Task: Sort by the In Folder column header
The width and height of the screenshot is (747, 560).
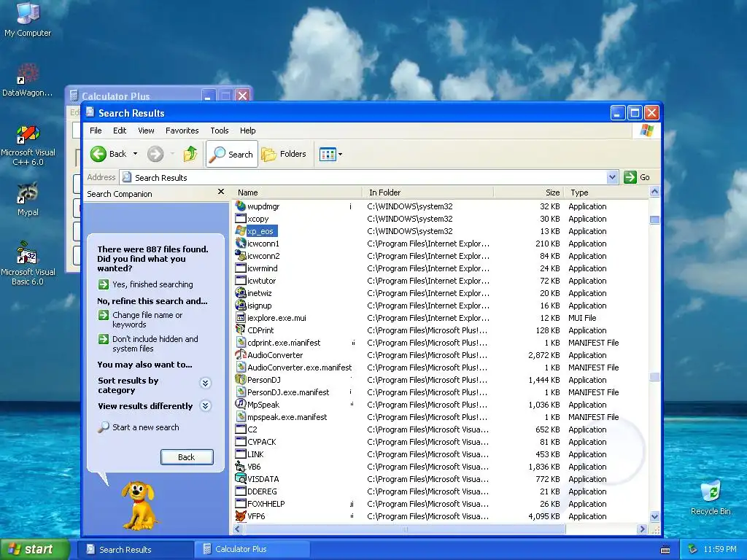Action: 427,192
